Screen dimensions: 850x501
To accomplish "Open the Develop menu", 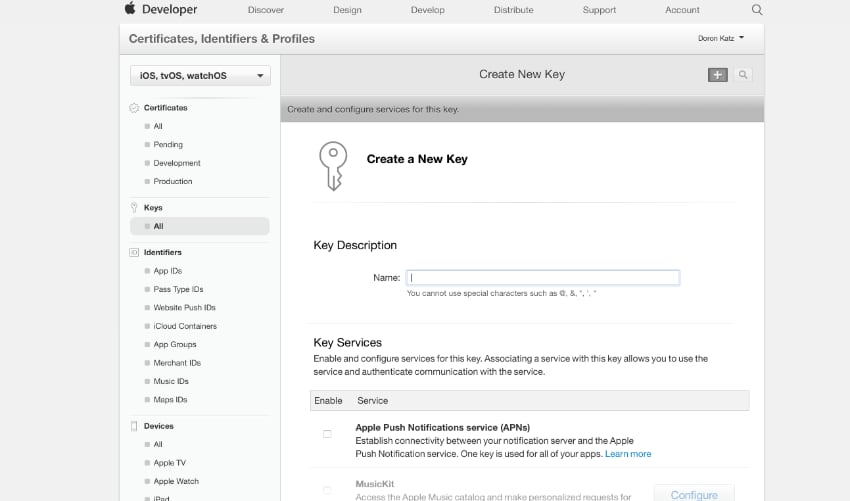I will tap(427, 10).
